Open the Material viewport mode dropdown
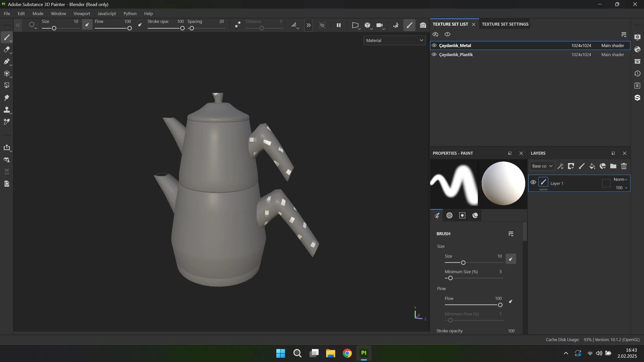644x362 pixels. pyautogui.click(x=394, y=41)
